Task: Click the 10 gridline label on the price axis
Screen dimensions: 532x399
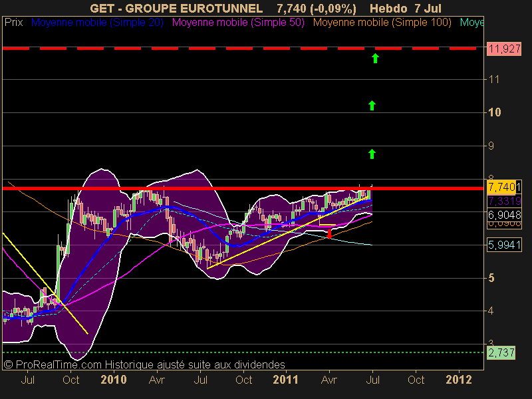Action: pos(494,112)
